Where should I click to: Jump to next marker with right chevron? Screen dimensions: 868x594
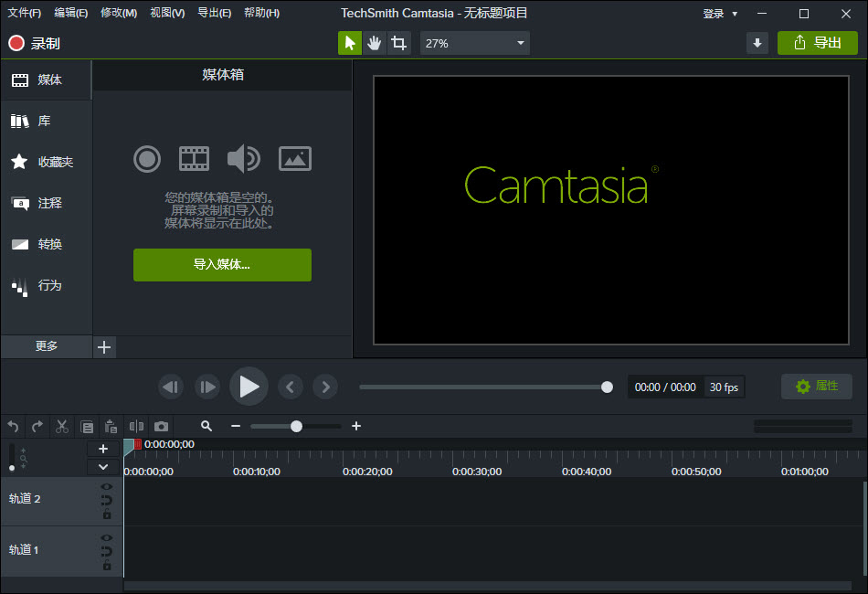(325, 387)
